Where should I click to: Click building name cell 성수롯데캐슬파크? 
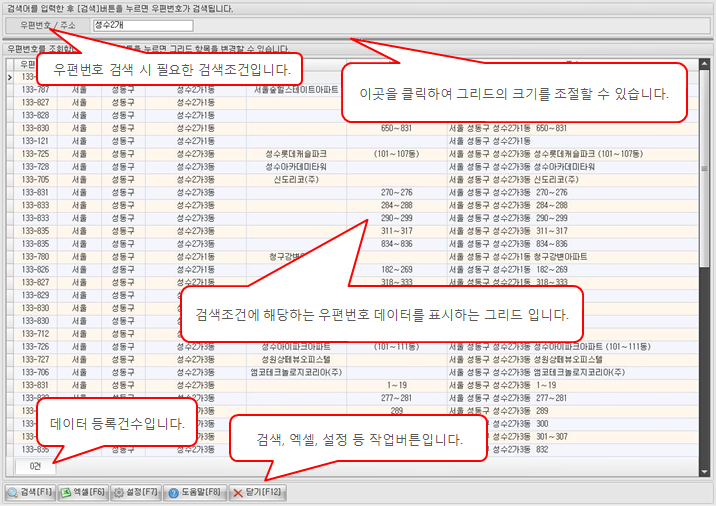click(296, 154)
